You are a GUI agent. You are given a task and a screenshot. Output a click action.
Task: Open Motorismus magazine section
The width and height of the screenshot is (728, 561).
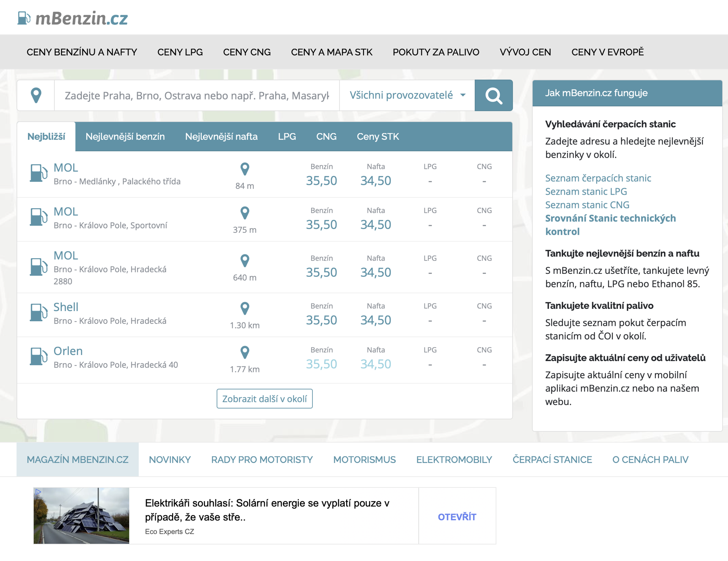click(364, 460)
